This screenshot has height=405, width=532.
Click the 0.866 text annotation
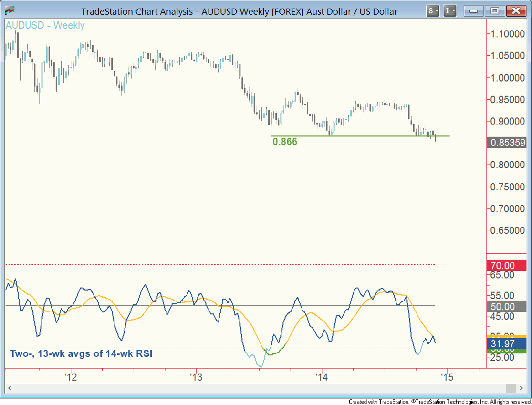point(284,142)
